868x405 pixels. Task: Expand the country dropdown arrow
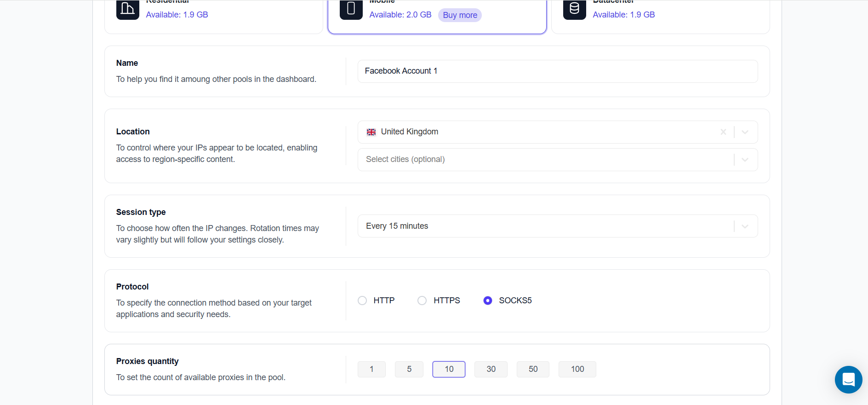coord(745,132)
